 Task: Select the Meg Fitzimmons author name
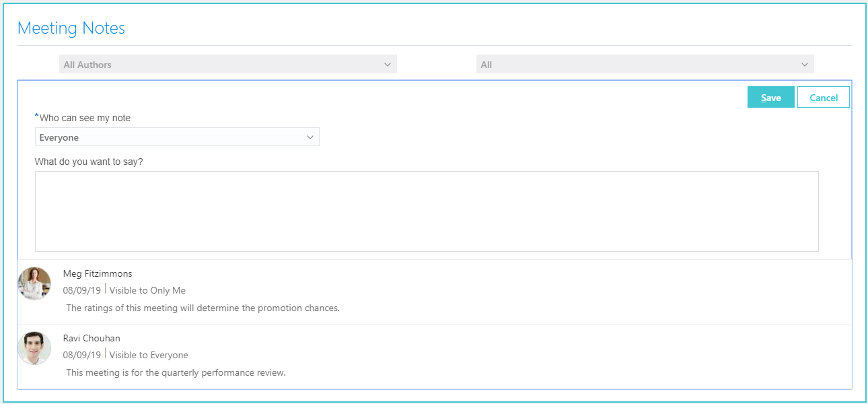tap(98, 273)
